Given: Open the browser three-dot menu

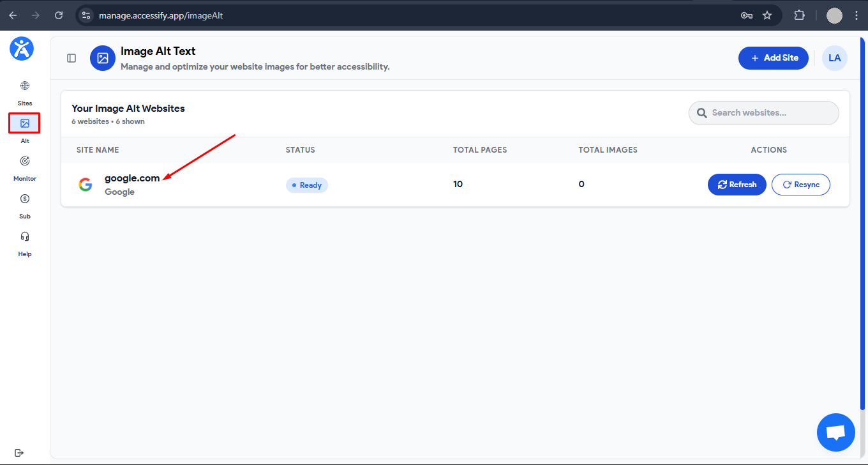Looking at the screenshot, I should coord(857,15).
